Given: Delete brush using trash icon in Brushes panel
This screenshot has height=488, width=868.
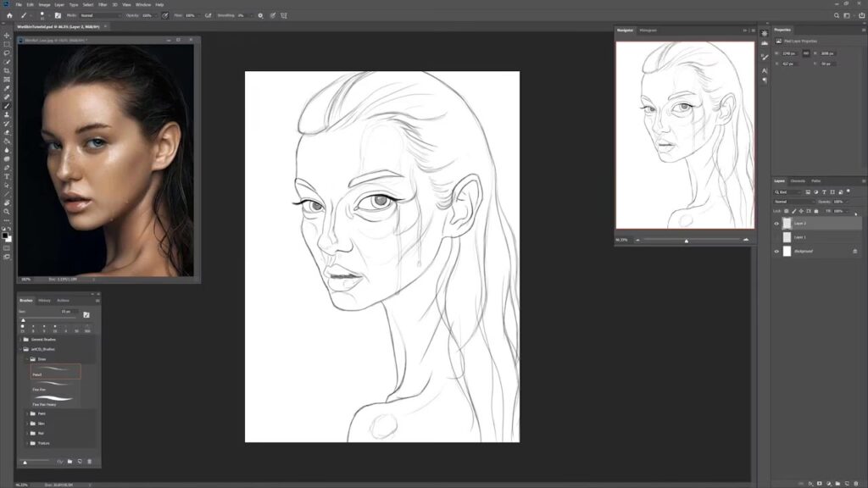Looking at the screenshot, I should [89, 462].
